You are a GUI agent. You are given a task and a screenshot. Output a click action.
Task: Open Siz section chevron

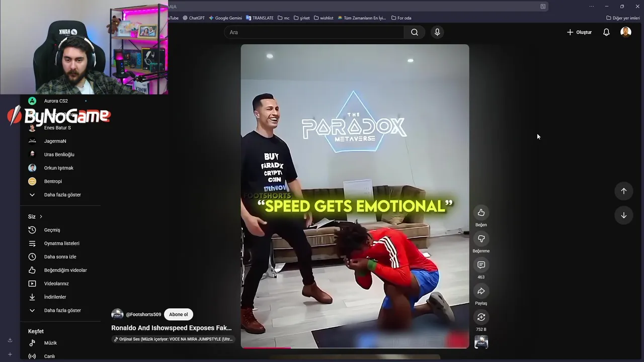pos(41,217)
